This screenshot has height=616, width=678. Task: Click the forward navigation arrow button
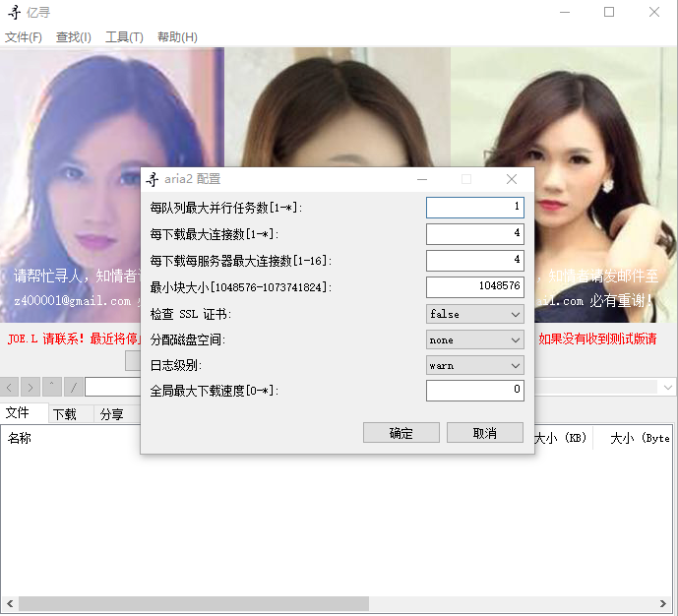click(x=31, y=387)
